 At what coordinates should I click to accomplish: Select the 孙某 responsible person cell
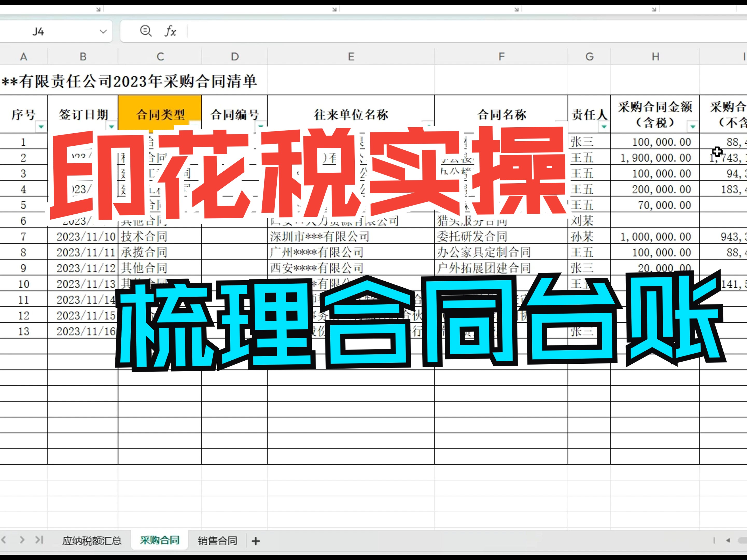pos(589,236)
